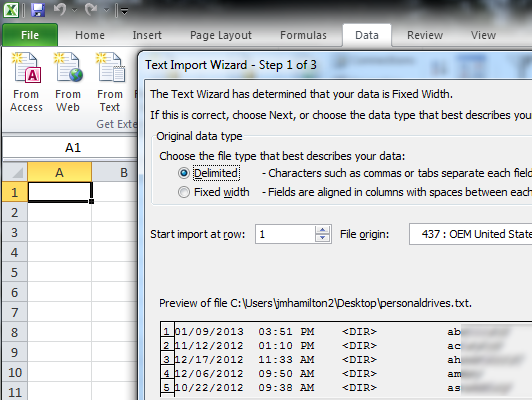Open the File origin dropdown
This screenshot has height=400, width=532.
[471, 234]
